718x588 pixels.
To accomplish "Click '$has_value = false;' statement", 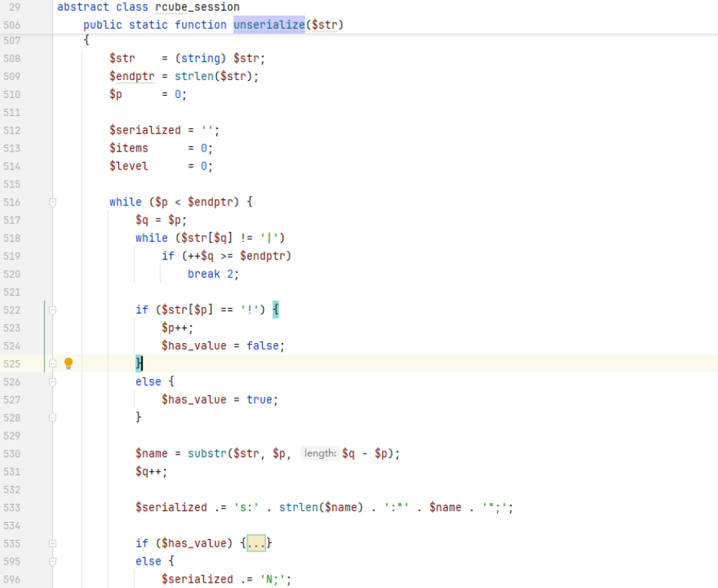I will [x=223, y=346].
